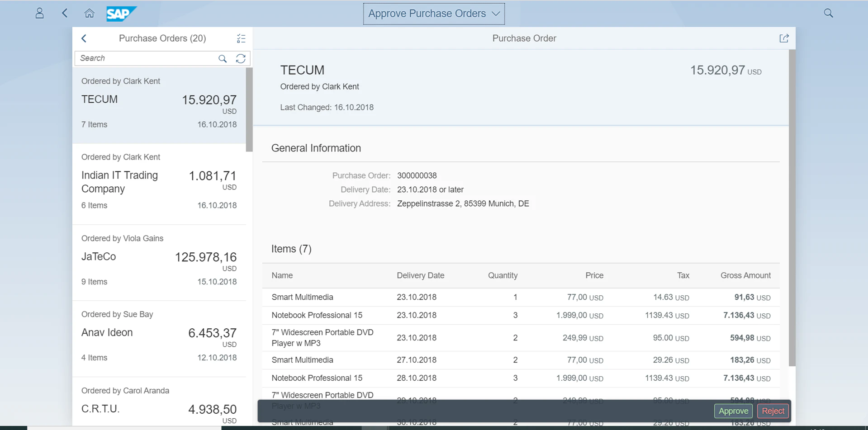Reject the purchase order
The height and width of the screenshot is (430, 868).
click(x=773, y=411)
